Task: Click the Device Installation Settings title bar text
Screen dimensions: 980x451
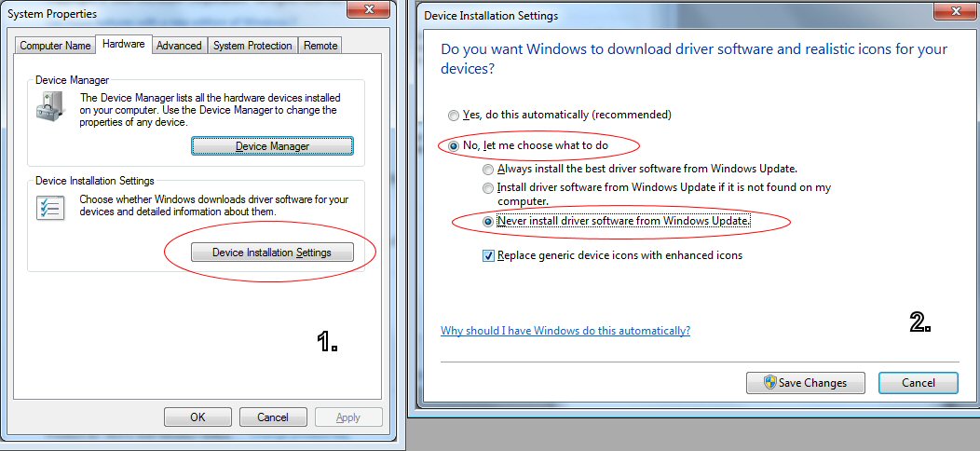Action: point(491,16)
